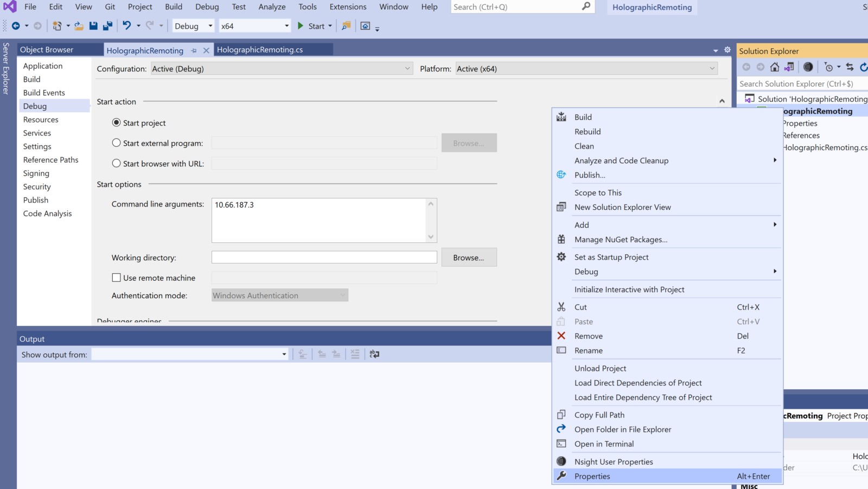The image size is (868, 489).
Task: Choose Set as Startup Project in context menu
Action: point(611,257)
